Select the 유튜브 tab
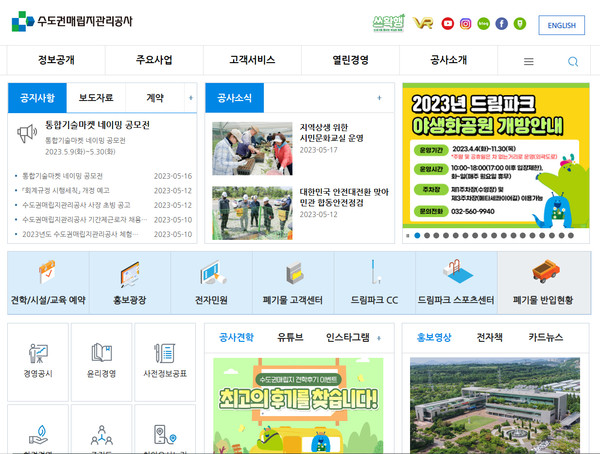 point(290,338)
